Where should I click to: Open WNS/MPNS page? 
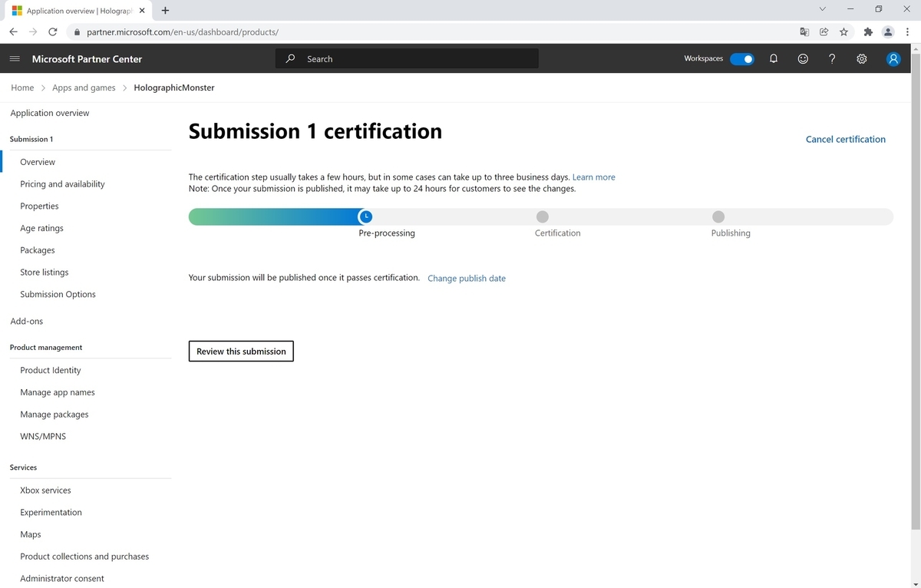pyautogui.click(x=43, y=436)
